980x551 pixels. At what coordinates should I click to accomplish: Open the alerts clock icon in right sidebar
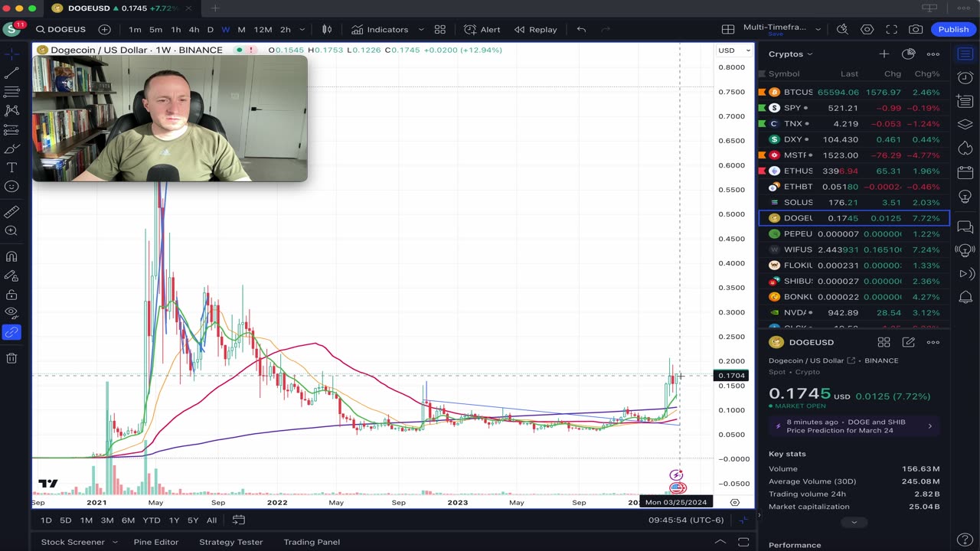point(965,77)
